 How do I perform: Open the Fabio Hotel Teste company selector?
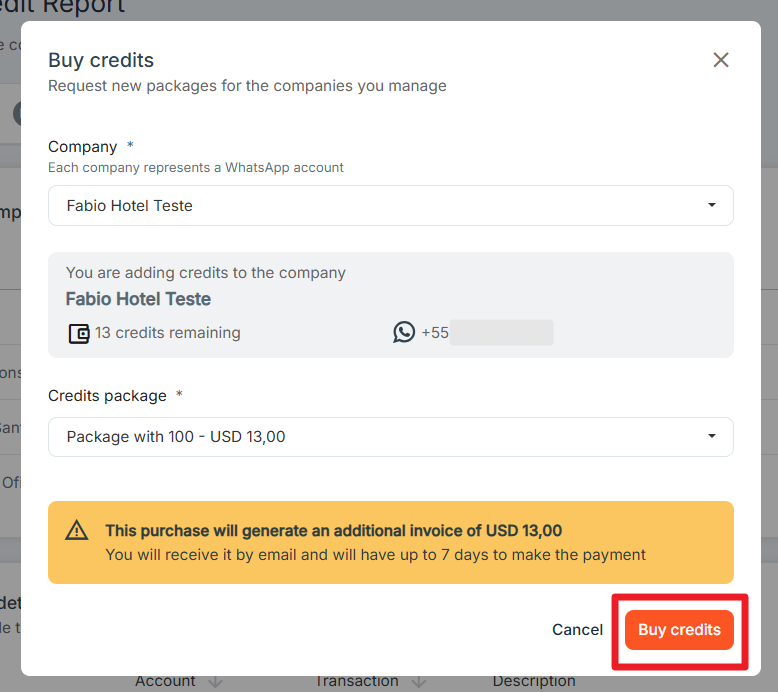tap(390, 205)
